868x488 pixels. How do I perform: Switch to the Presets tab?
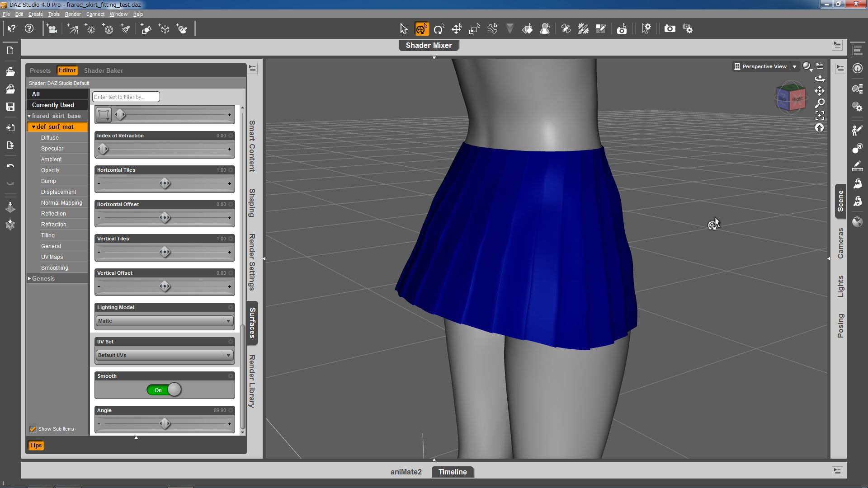[40, 70]
